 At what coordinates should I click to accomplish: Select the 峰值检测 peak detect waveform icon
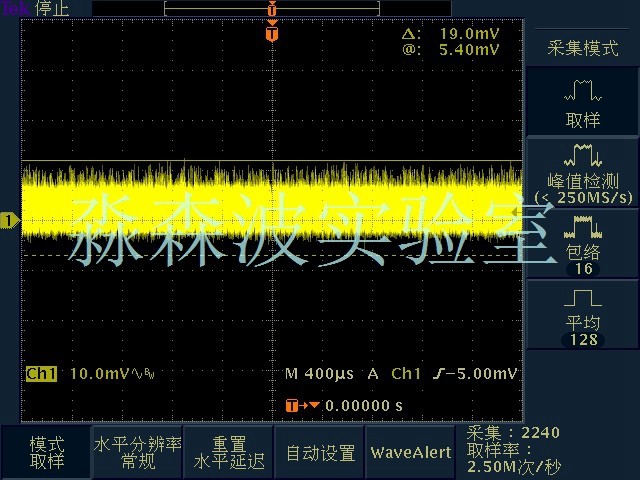click(583, 155)
